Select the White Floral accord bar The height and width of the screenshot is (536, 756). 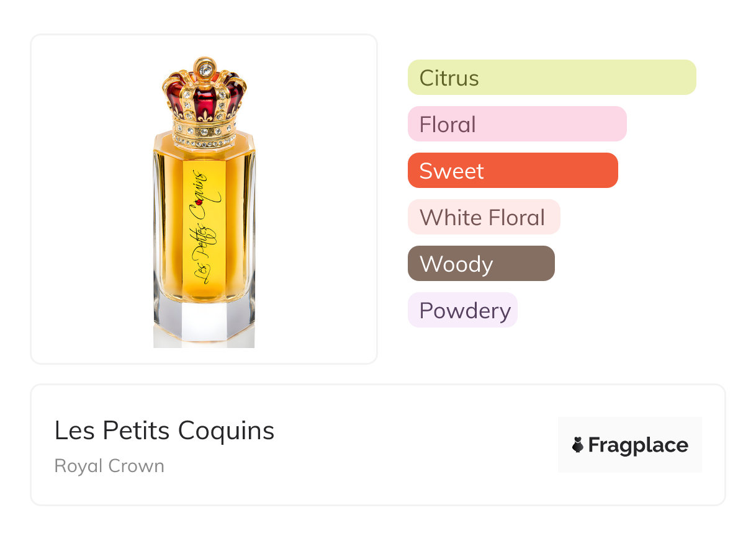pyautogui.click(x=484, y=217)
